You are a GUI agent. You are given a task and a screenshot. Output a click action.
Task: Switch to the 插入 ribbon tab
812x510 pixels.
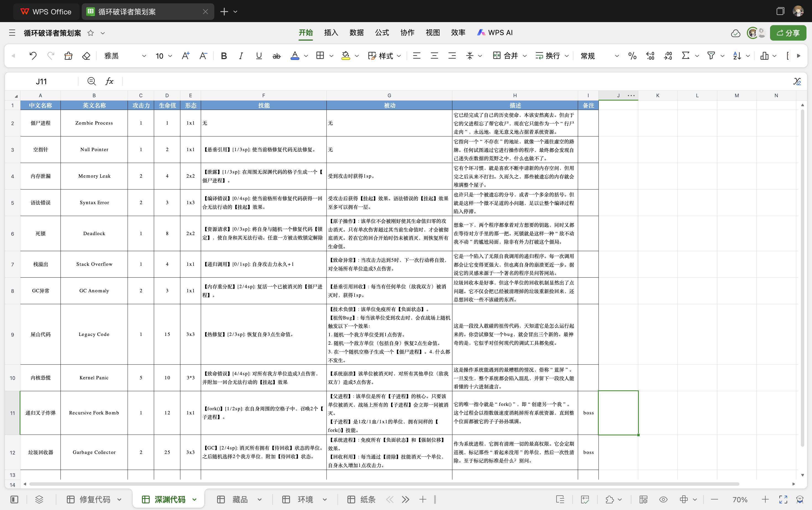pos(331,33)
